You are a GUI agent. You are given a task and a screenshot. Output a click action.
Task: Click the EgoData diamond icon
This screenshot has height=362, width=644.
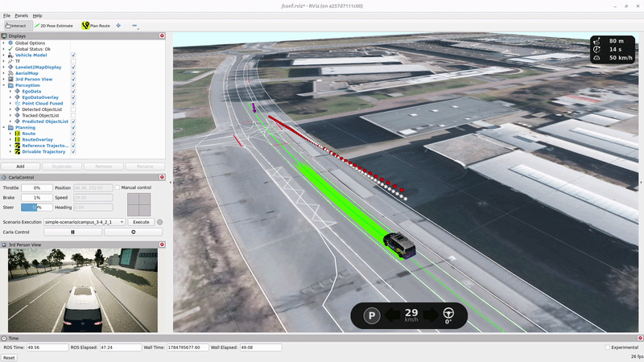17,91
